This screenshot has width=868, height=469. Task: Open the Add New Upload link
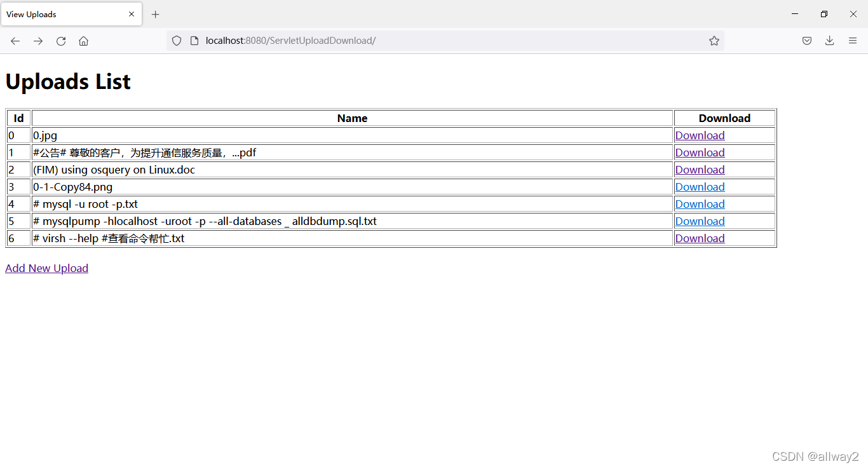point(46,268)
